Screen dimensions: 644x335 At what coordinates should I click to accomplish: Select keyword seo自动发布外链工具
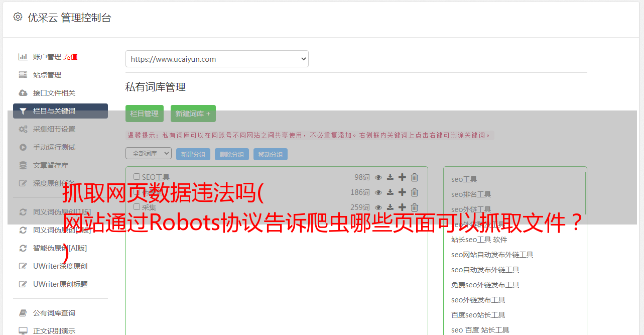click(x=485, y=270)
